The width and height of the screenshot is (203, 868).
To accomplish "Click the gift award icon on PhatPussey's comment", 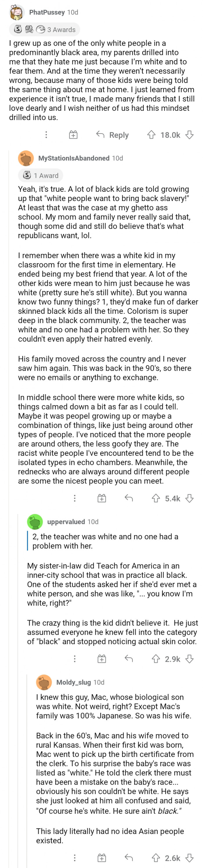I will [x=73, y=135].
